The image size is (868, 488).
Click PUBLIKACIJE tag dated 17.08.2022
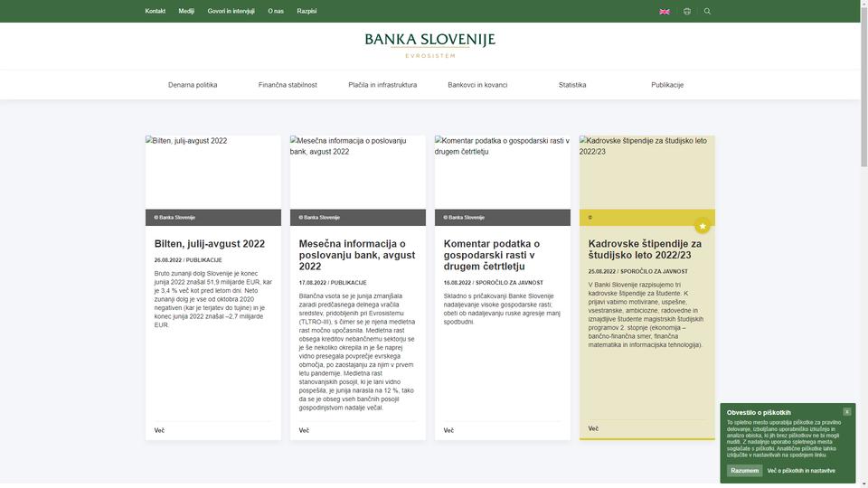(x=349, y=283)
